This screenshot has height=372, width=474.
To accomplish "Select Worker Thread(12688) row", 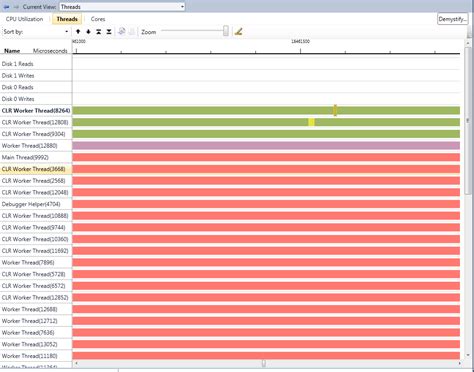I will [36, 309].
